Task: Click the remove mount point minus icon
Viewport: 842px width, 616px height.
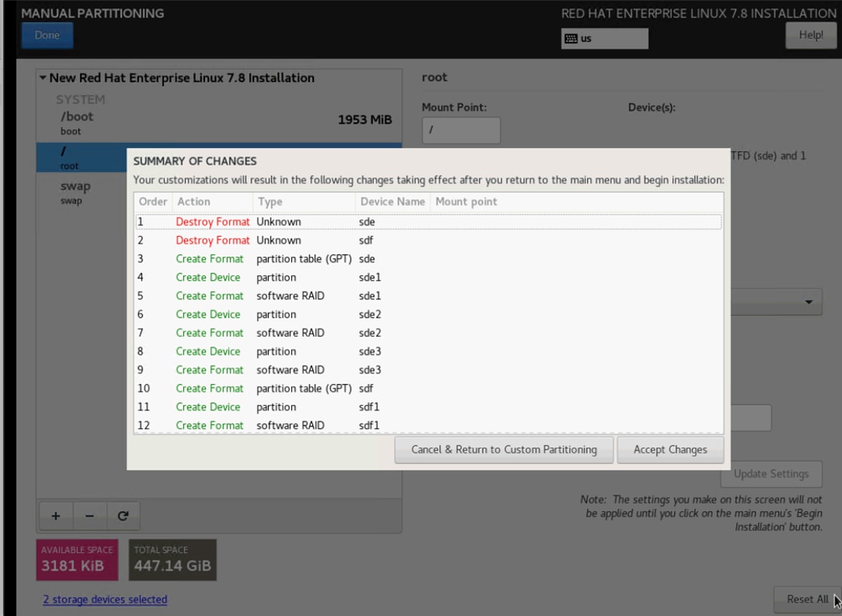Action: pyautogui.click(x=90, y=516)
